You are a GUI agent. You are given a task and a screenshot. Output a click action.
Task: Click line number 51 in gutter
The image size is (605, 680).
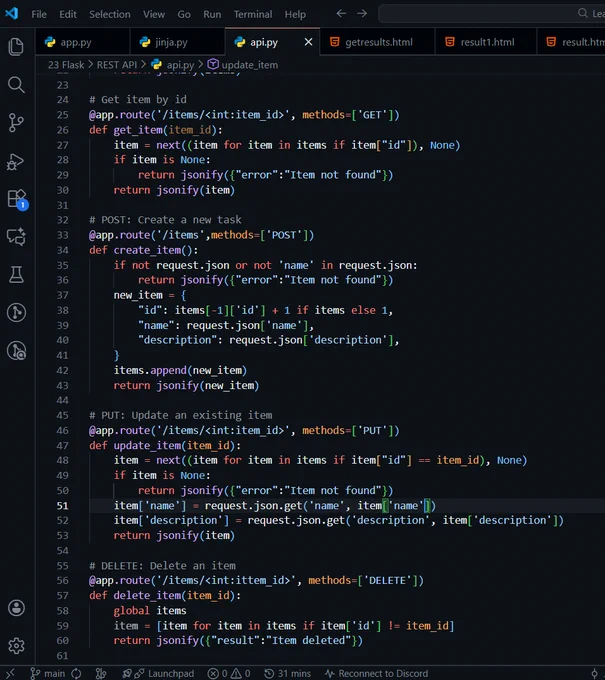(62, 506)
